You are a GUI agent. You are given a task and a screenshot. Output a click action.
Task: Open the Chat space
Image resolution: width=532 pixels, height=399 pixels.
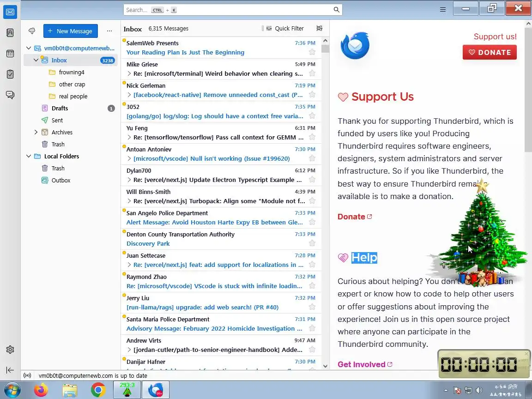tap(10, 95)
